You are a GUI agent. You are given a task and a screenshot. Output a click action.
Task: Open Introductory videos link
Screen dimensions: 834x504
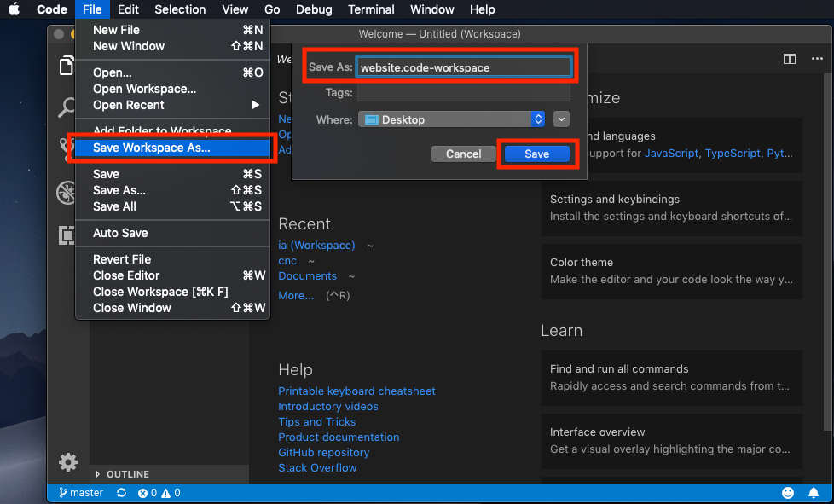pyautogui.click(x=328, y=407)
